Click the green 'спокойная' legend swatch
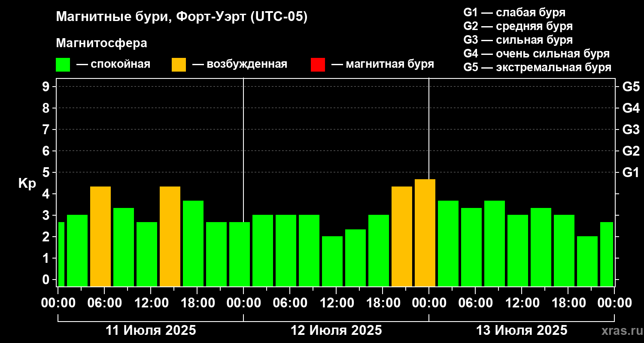This screenshot has width=644, height=343. [63, 65]
